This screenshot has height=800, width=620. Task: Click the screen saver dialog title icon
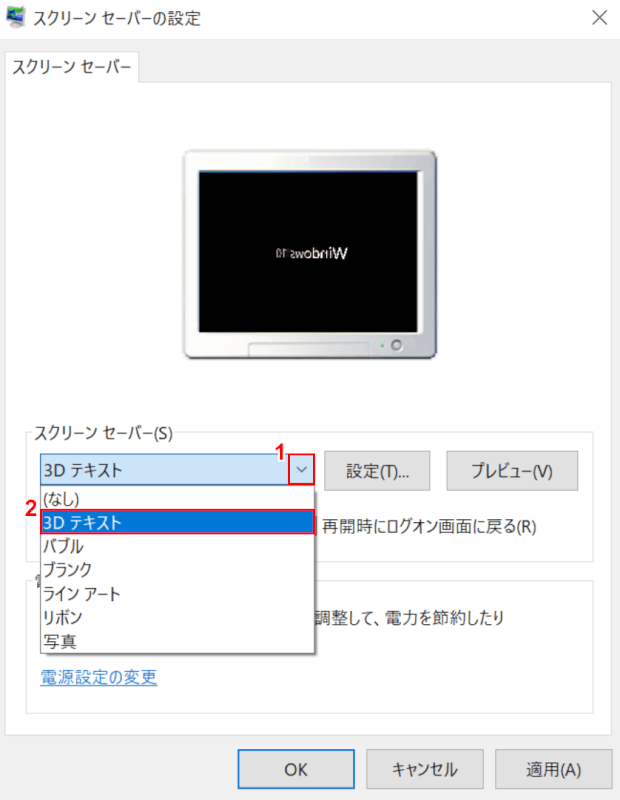coord(15,18)
